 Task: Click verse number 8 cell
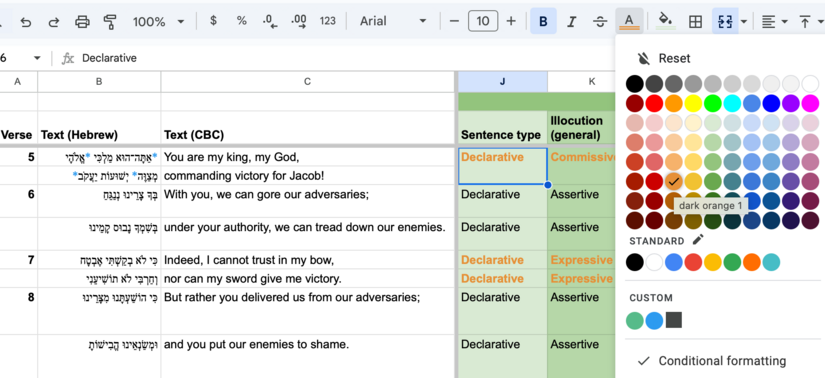click(18, 311)
